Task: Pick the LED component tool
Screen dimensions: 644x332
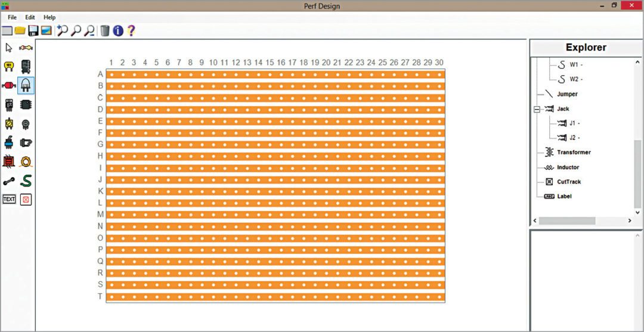Action: (26, 85)
